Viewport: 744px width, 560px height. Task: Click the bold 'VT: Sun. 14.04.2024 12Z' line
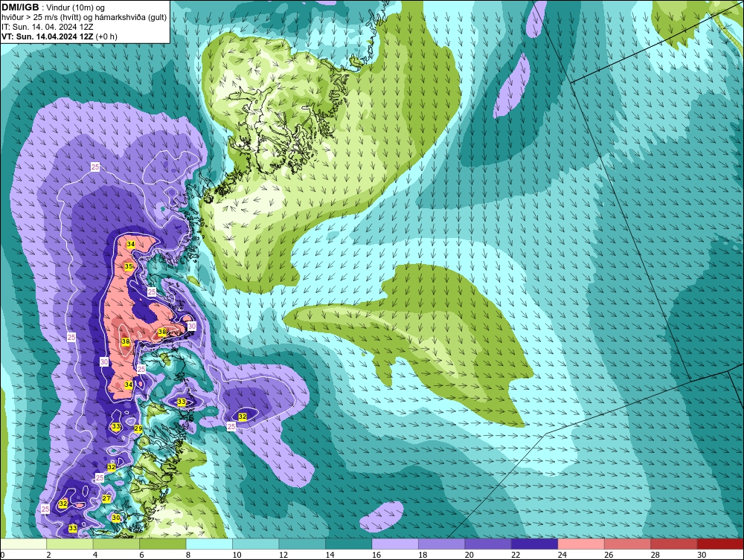click(x=48, y=36)
